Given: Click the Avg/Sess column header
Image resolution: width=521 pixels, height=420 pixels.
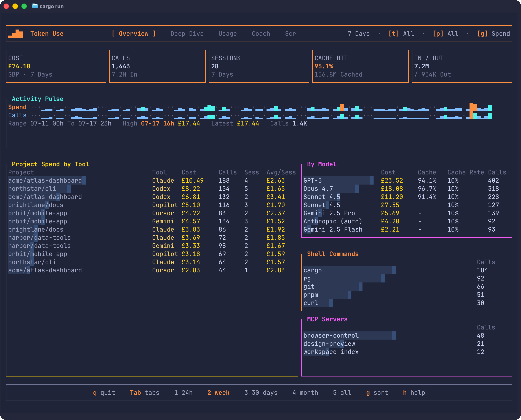Looking at the screenshot, I should pyautogui.click(x=281, y=172).
